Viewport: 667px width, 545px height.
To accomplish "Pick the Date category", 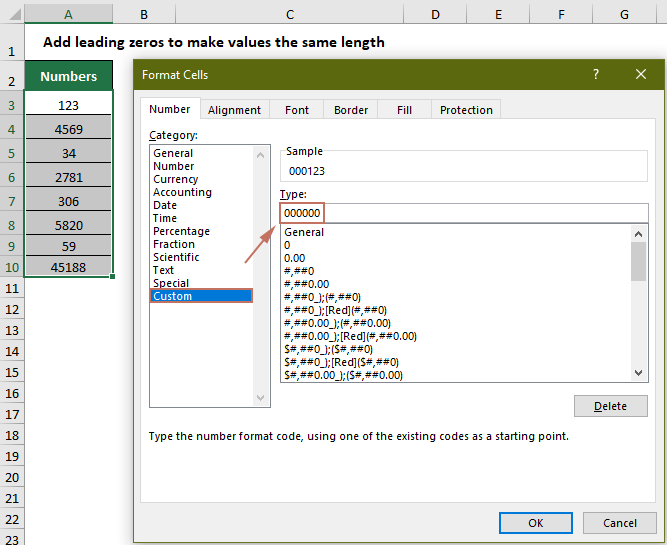I will (x=165, y=205).
